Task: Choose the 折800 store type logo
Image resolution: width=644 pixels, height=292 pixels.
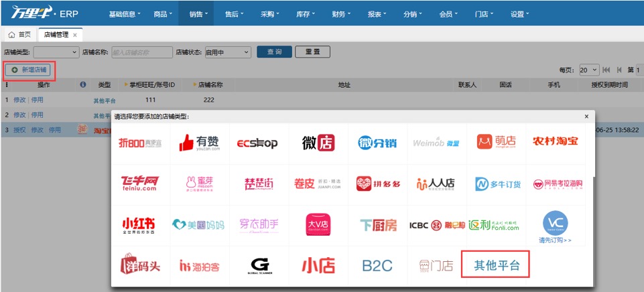Action: coord(140,143)
